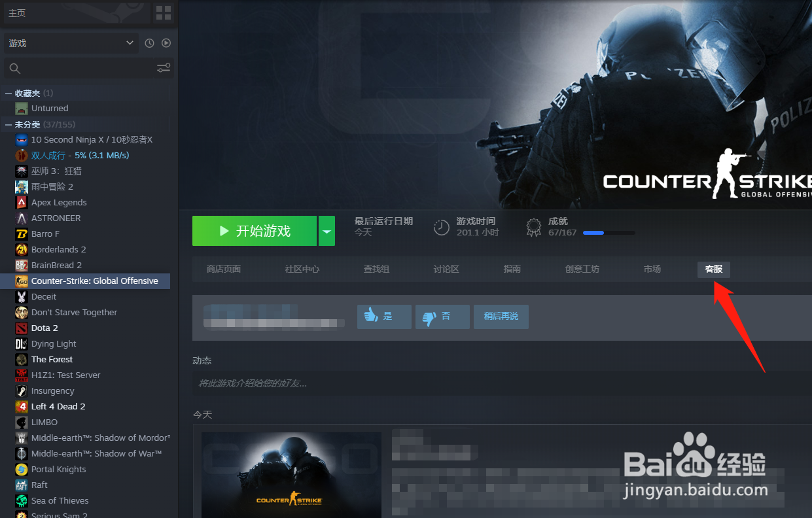The width and height of the screenshot is (812, 518).
Task: Select the Barro F icon
Action: click(x=22, y=233)
